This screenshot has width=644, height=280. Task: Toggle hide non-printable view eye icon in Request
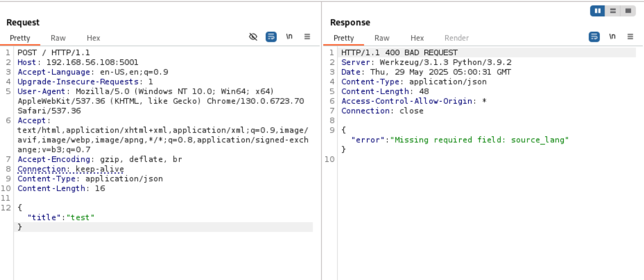(253, 37)
